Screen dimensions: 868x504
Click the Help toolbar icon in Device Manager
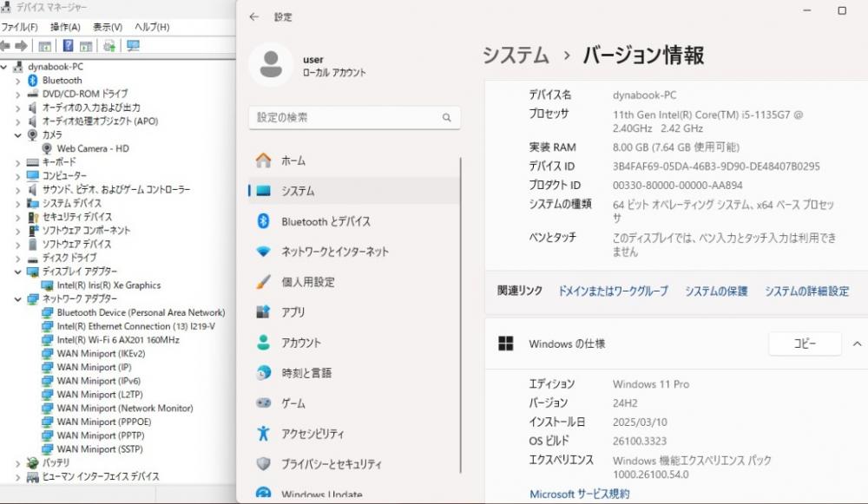pos(68,45)
